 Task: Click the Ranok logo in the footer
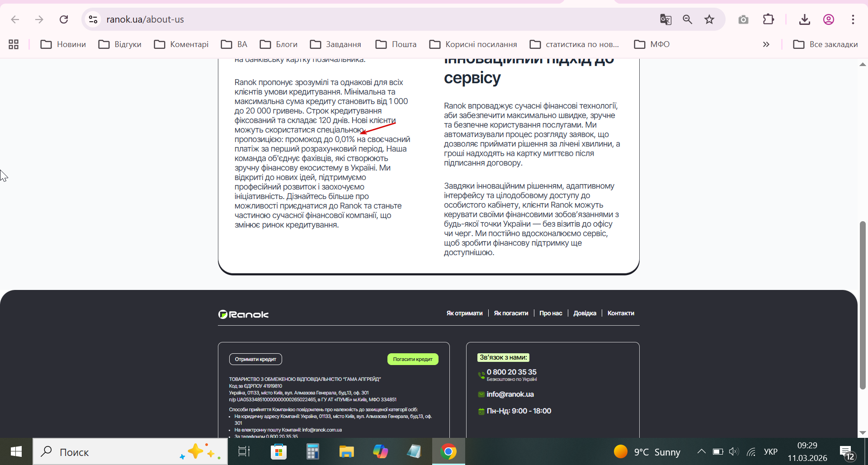pyautogui.click(x=243, y=314)
